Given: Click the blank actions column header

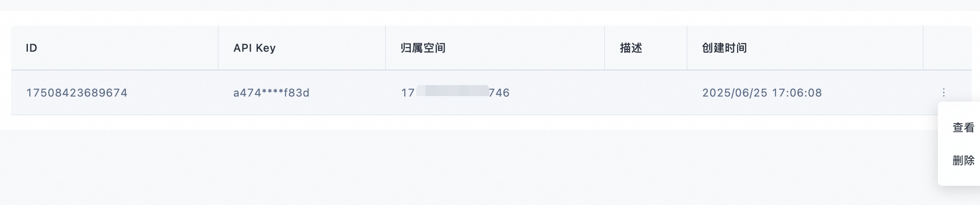Looking at the screenshot, I should point(947,48).
